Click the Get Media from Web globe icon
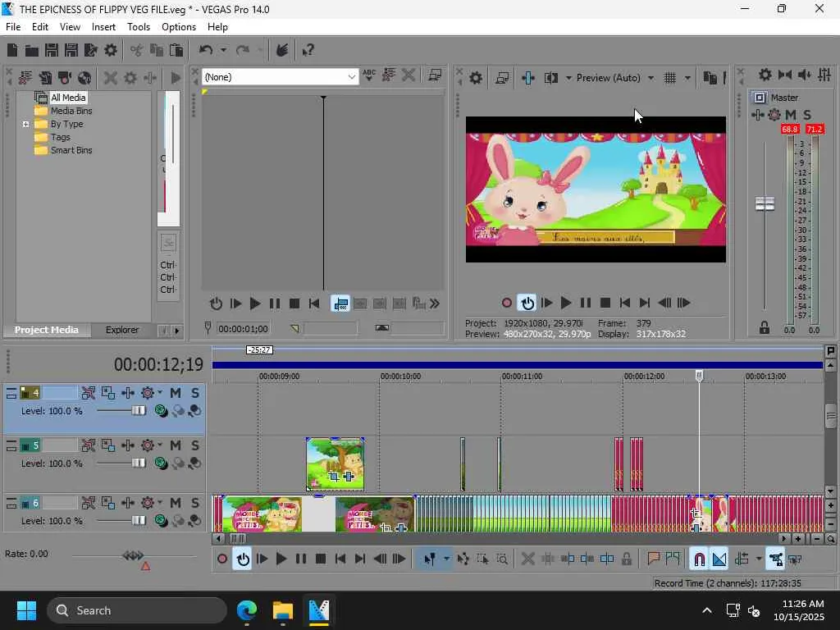The image size is (840, 630). pyautogui.click(x=84, y=78)
